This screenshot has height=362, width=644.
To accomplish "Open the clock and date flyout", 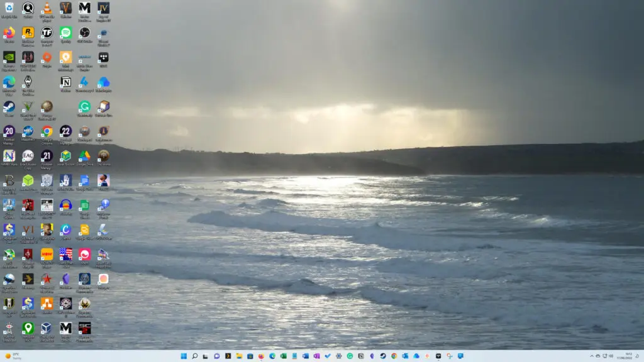I will [624, 356].
